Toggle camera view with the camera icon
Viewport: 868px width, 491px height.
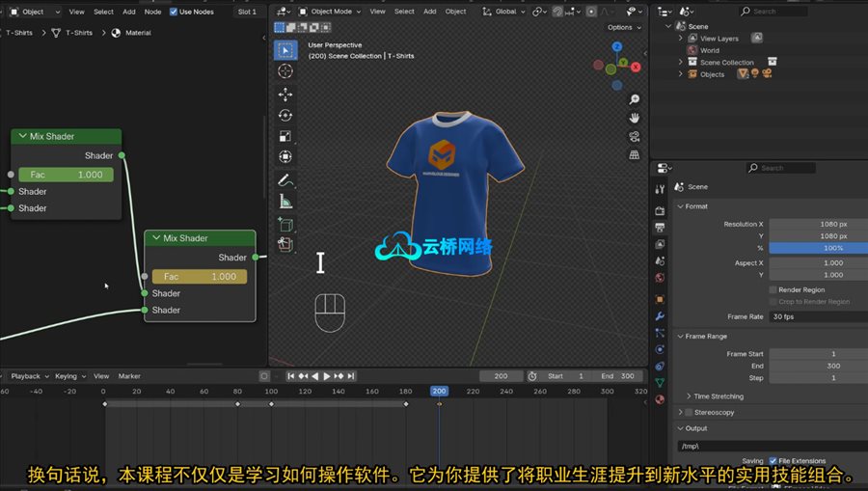tap(634, 136)
